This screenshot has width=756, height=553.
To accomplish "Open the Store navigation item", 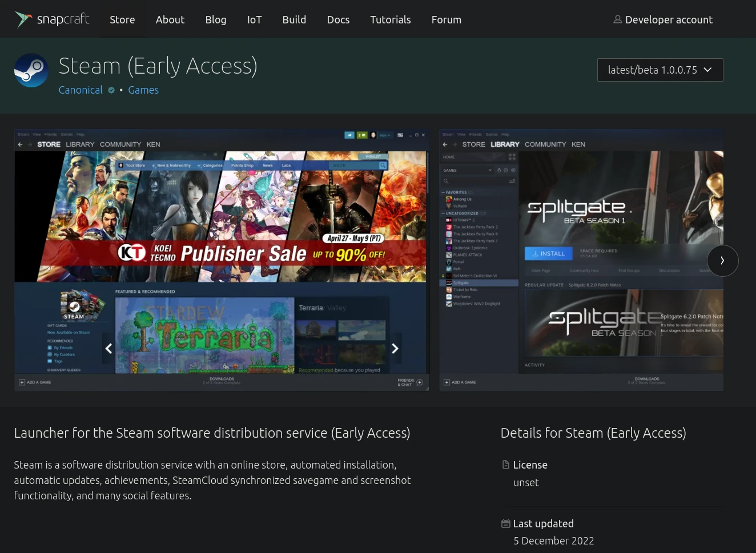I will point(122,19).
